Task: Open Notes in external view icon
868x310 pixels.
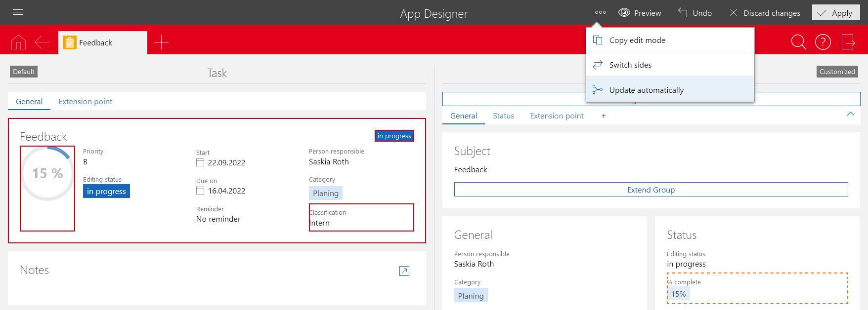Action: [404, 271]
